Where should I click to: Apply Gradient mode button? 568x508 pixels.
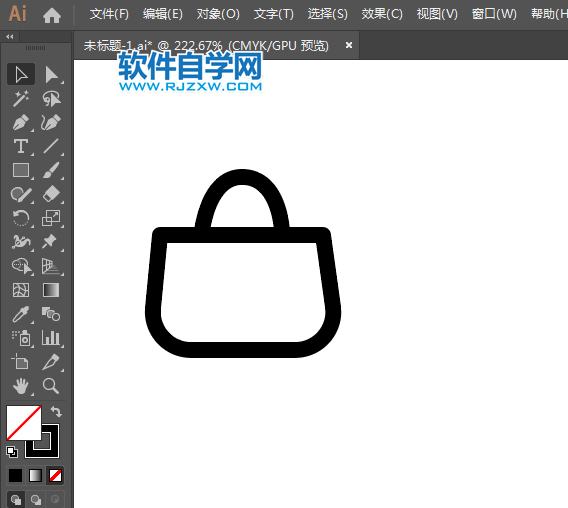click(35, 475)
